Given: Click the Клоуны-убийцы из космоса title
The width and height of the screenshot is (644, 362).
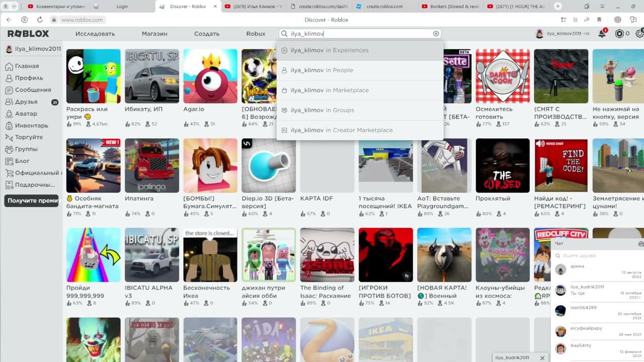Looking at the screenshot, I should coord(500,292).
